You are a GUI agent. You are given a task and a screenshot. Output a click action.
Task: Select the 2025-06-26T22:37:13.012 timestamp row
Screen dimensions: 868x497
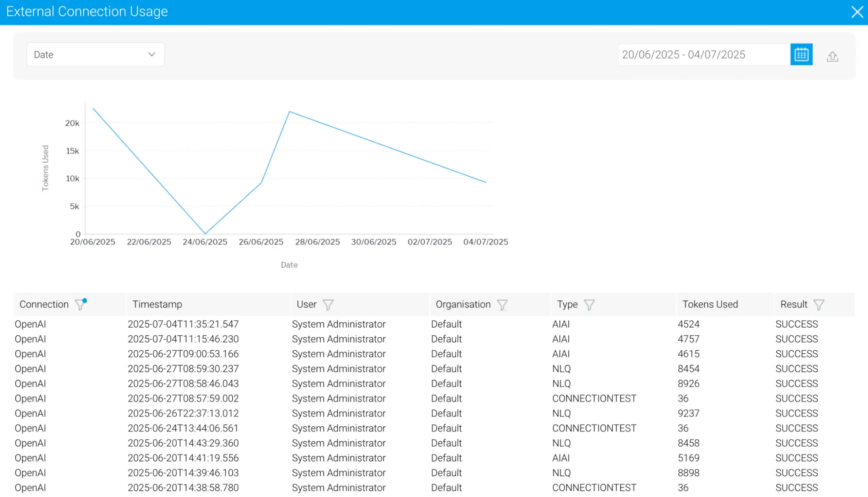click(183, 413)
